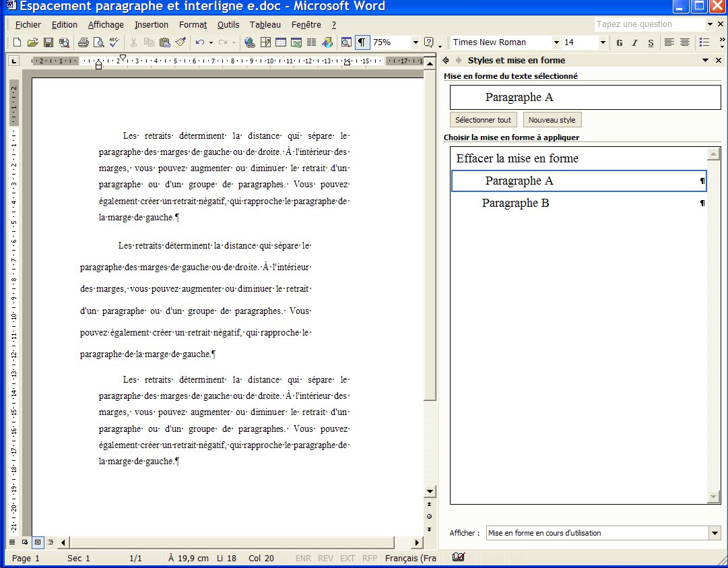The height and width of the screenshot is (568, 728).
Task: Expand standard toolbar options arrow
Action: 440,46
